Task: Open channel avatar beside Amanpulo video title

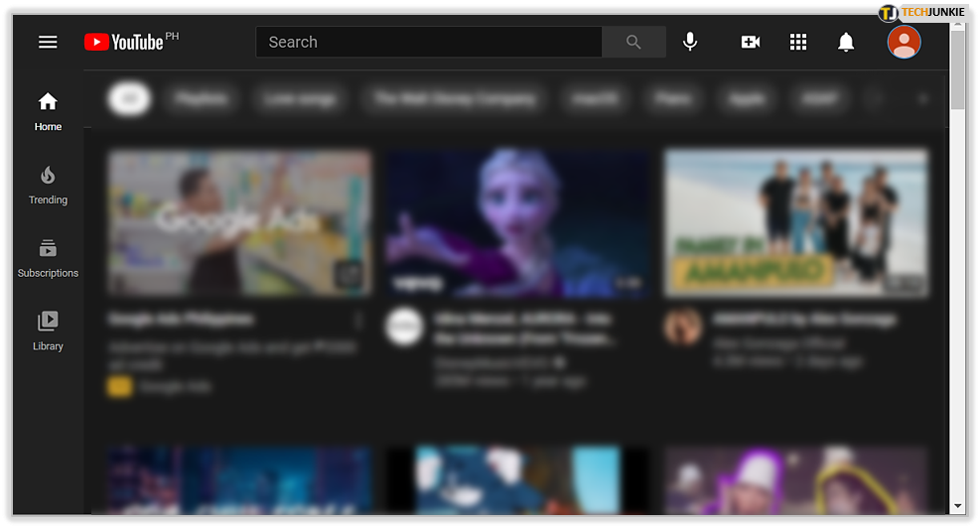Action: point(682,327)
